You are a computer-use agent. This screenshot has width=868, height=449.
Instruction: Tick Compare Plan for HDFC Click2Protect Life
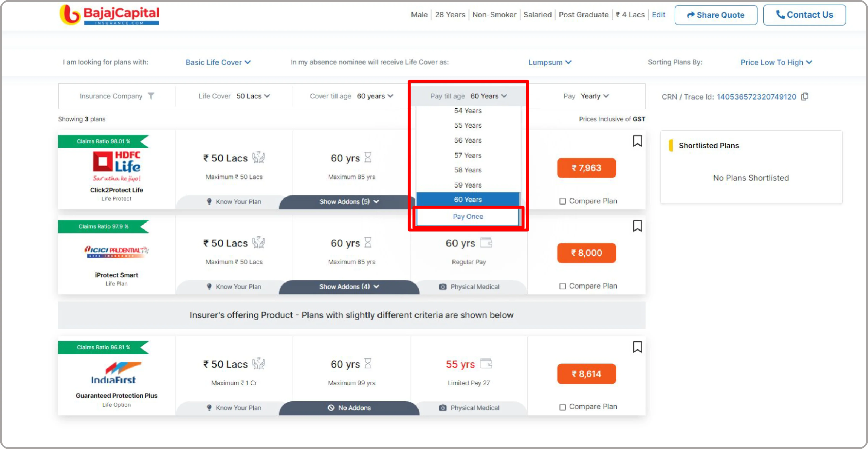562,201
